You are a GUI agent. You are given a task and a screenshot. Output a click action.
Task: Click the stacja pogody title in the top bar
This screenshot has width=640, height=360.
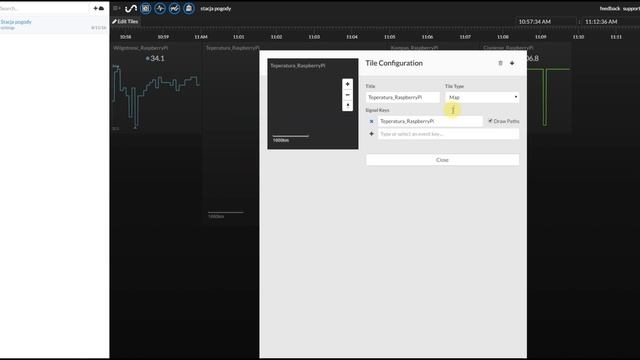click(216, 9)
